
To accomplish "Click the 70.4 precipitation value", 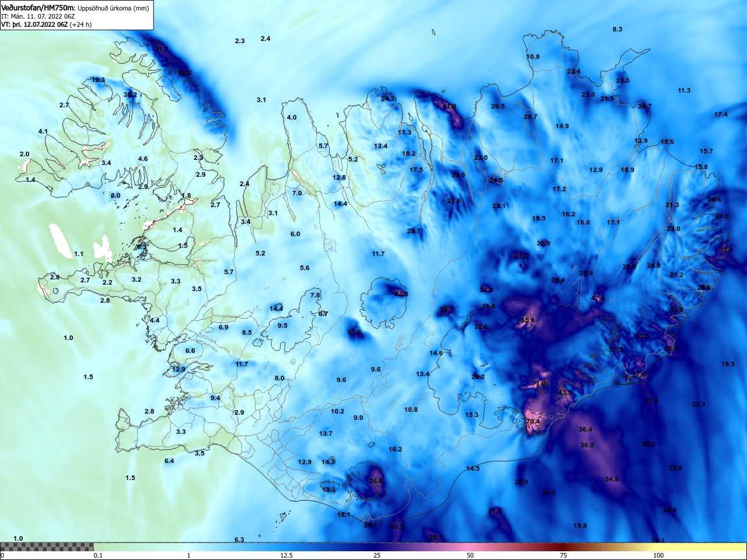I will pos(533,421).
